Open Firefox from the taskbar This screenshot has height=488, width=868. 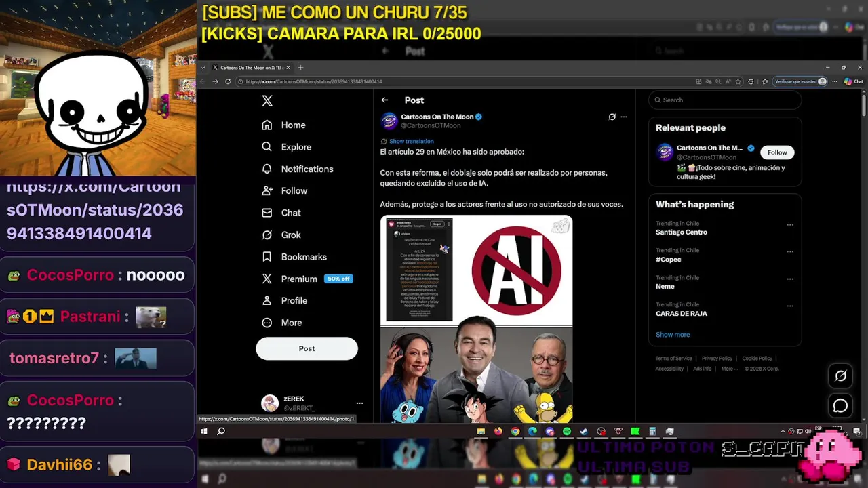(x=498, y=431)
